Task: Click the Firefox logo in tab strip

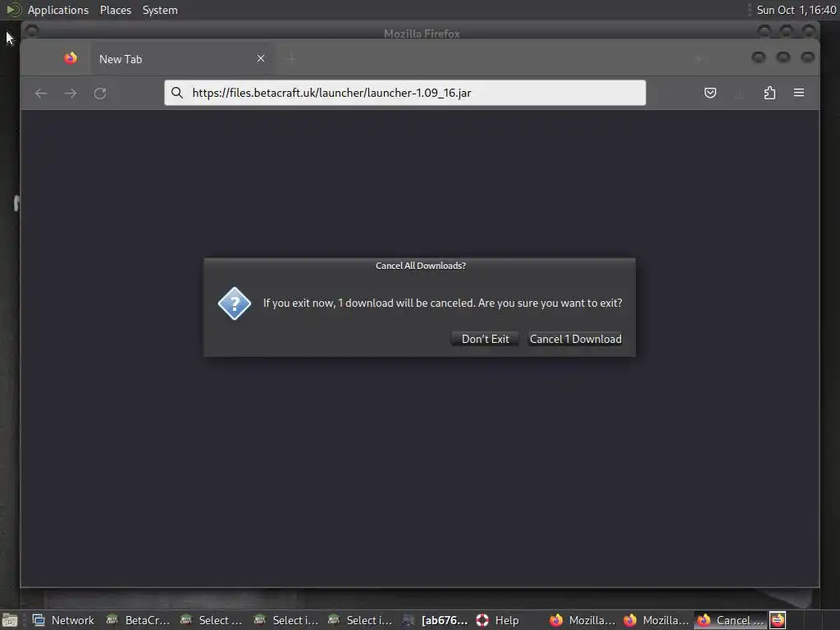Action: (x=71, y=58)
